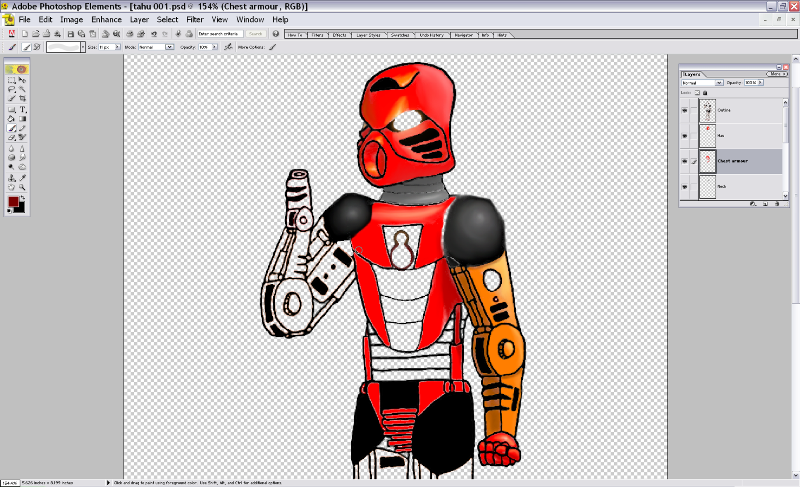
Task: Swap foreground and background colors
Action: (23, 198)
